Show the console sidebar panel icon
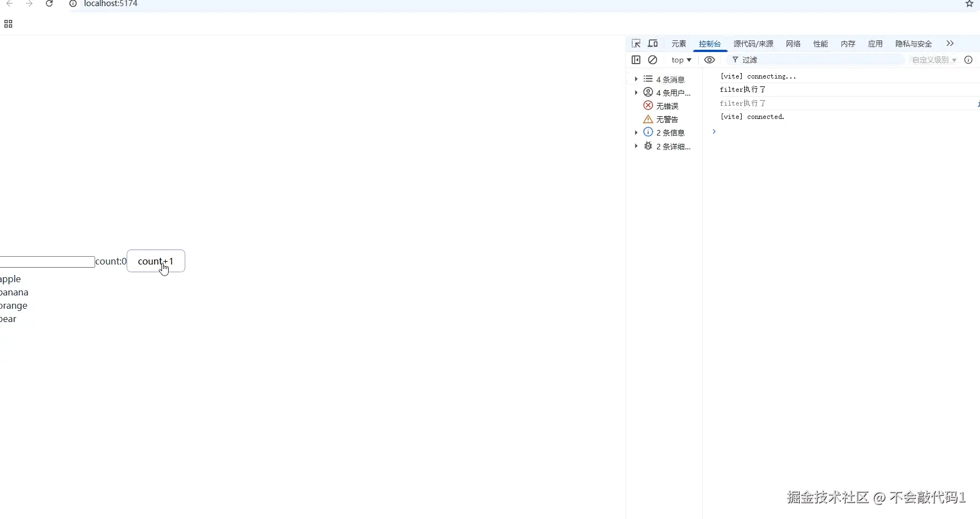Image resolution: width=980 pixels, height=519 pixels. tap(636, 60)
